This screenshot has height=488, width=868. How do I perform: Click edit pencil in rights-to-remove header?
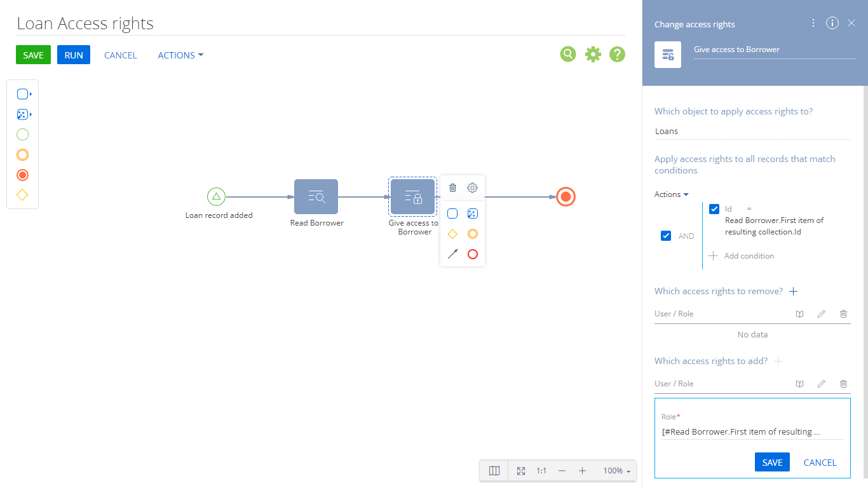click(822, 314)
